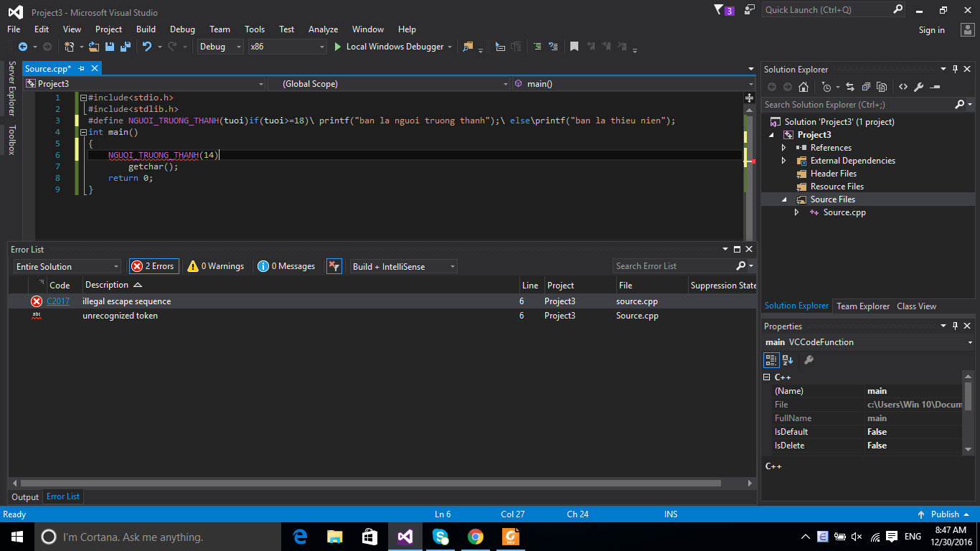This screenshot has width=980, height=551.
Task: Click the Categorized view icon in Properties
Action: click(x=771, y=360)
